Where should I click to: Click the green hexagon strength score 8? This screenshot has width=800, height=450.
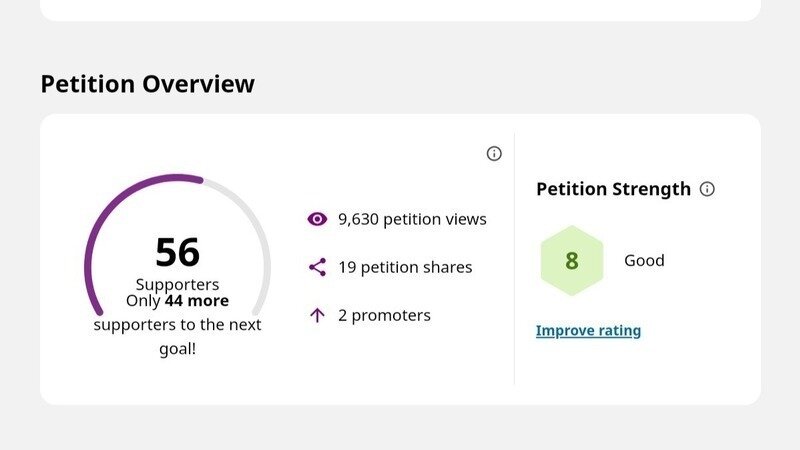572,261
